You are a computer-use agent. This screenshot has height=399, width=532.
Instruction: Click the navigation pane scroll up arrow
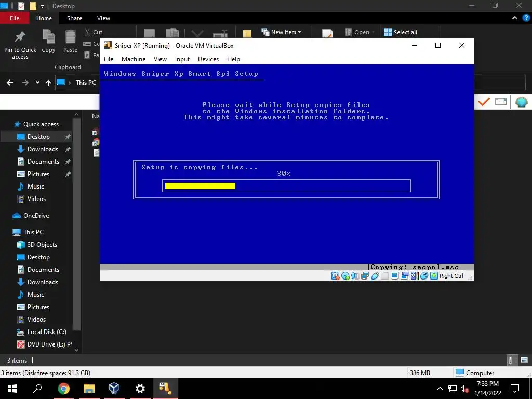tap(77, 115)
